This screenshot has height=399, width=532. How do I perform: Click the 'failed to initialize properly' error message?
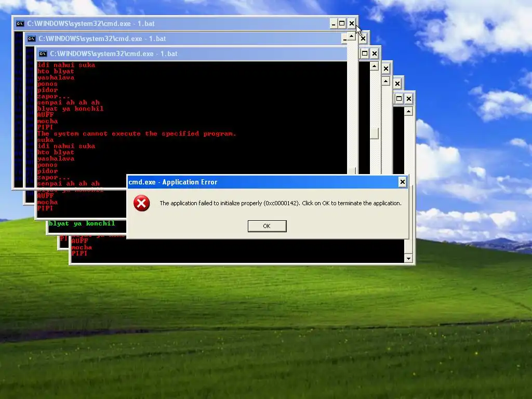point(280,203)
